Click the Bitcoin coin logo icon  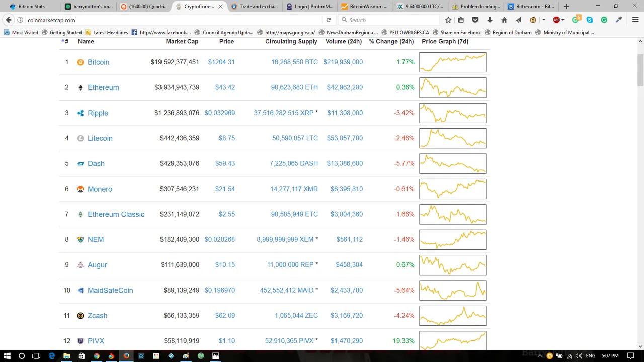(x=80, y=62)
